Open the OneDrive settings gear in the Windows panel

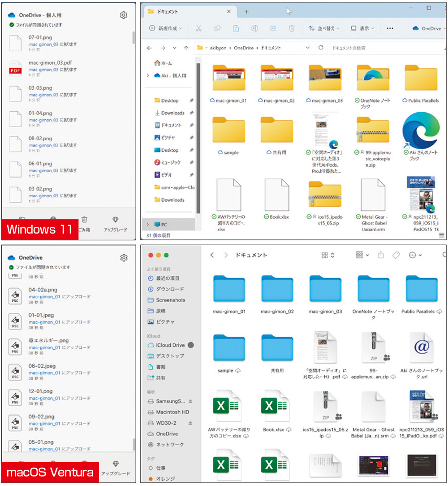point(124,15)
